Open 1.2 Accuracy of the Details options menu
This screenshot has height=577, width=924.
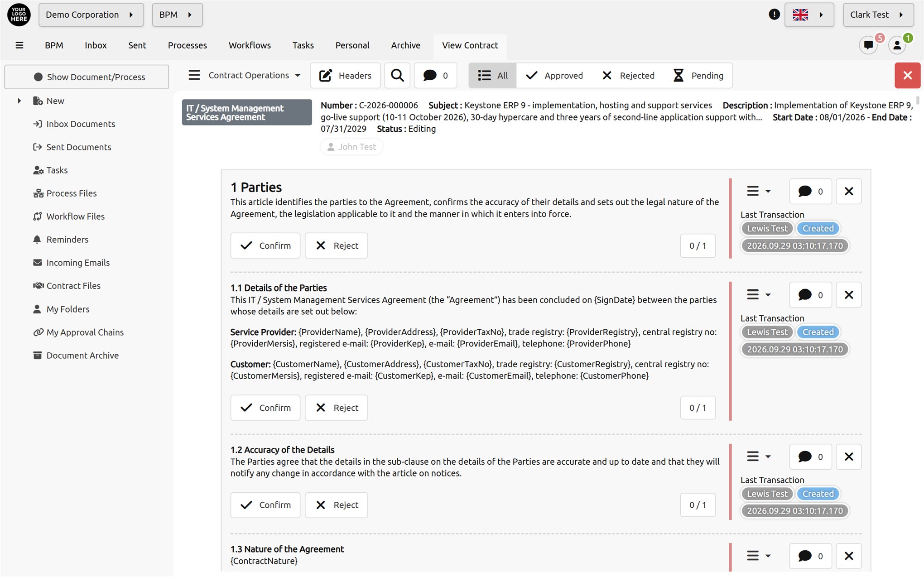(759, 456)
